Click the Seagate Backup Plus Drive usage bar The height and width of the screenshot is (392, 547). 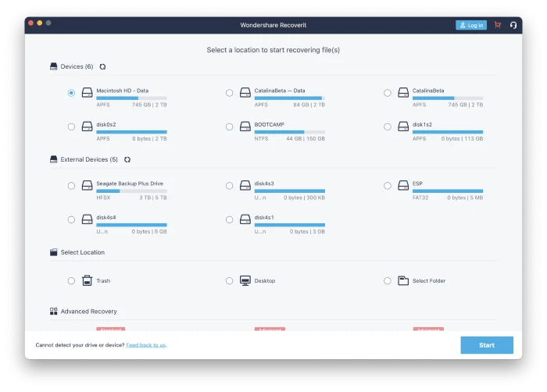click(x=131, y=191)
